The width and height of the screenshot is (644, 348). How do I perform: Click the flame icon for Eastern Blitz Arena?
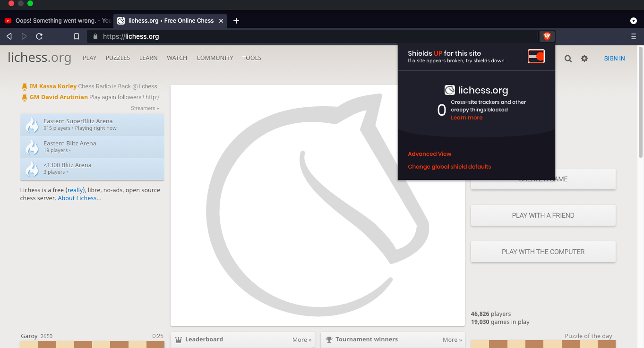point(32,147)
